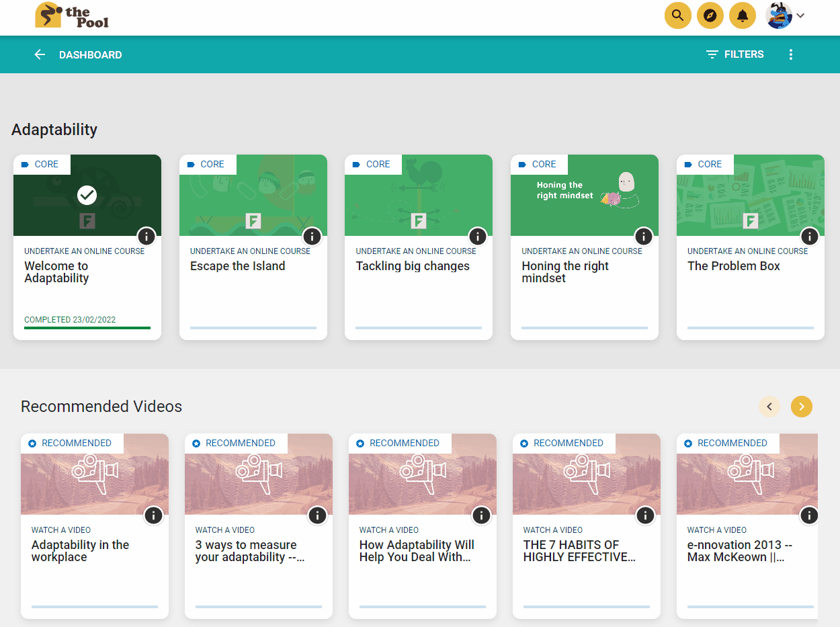Click the CORE tag on Tackling big changes
The width and height of the screenshot is (840, 627).
(373, 164)
